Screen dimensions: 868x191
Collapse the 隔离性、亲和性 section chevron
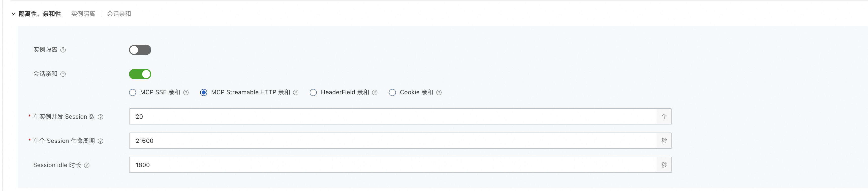coord(13,14)
